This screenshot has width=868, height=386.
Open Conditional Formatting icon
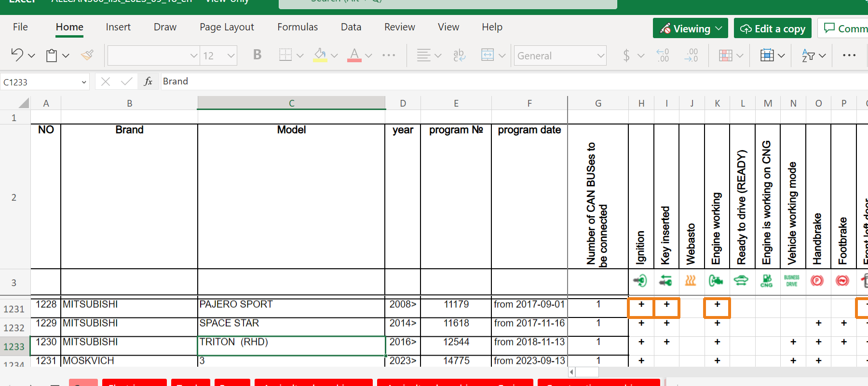(x=726, y=55)
